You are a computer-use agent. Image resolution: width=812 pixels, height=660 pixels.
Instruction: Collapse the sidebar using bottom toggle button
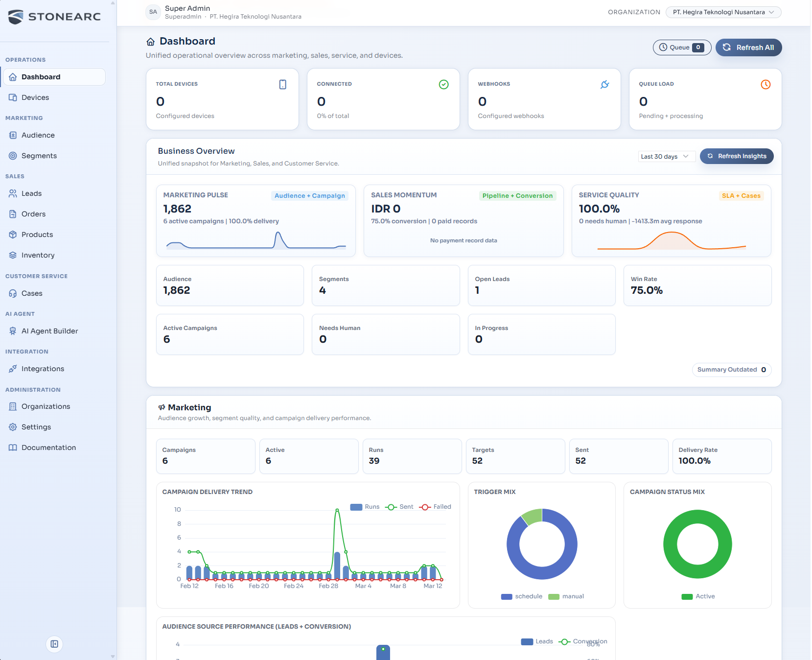coord(54,644)
